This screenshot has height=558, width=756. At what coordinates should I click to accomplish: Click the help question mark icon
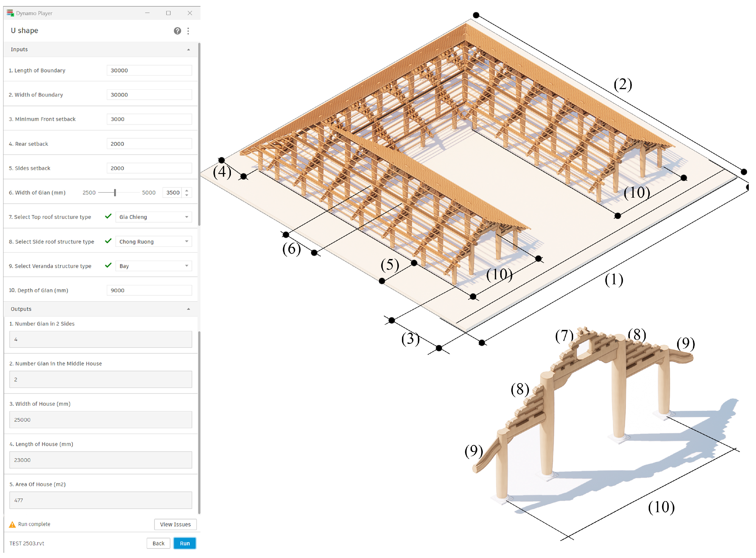coord(177,31)
